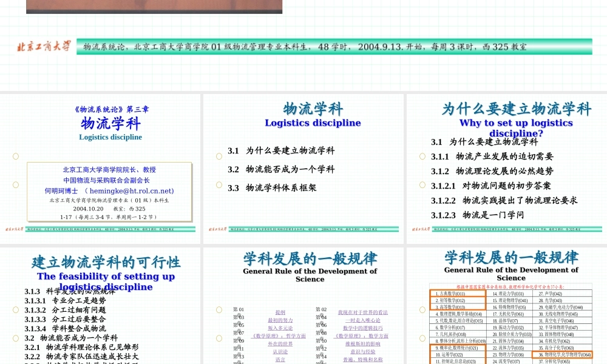607x364 pixels.
Task: Click '3.1.3.1 专业分工是趋势' item
Action: pyautogui.click(x=65, y=300)
